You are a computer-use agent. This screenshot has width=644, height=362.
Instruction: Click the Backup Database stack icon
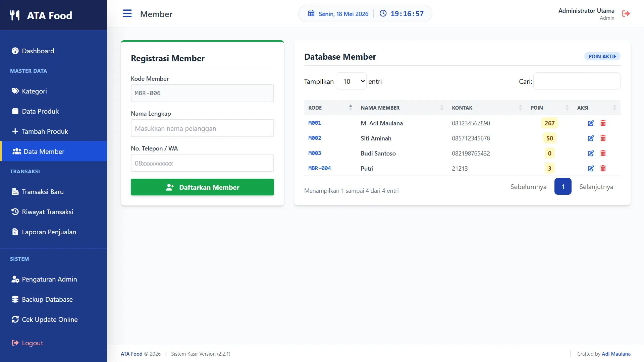point(15,299)
